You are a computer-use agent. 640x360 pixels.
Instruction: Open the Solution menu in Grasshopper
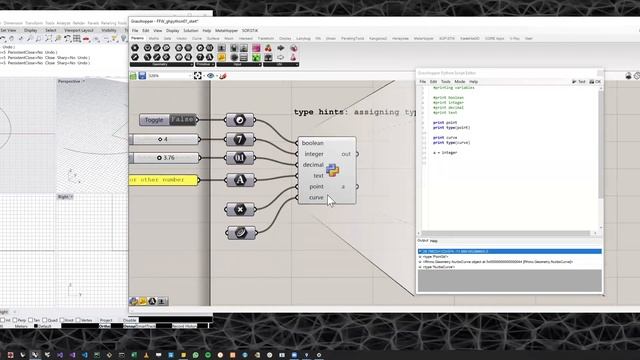[x=191, y=31]
